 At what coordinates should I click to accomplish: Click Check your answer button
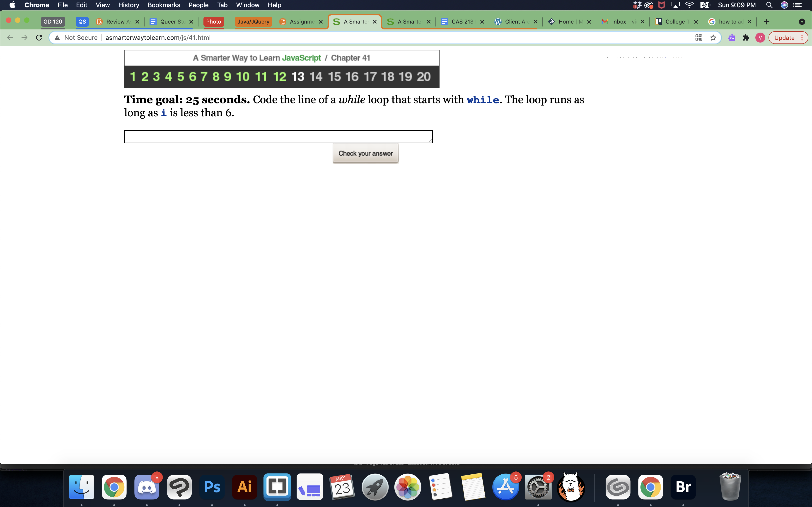point(365,153)
